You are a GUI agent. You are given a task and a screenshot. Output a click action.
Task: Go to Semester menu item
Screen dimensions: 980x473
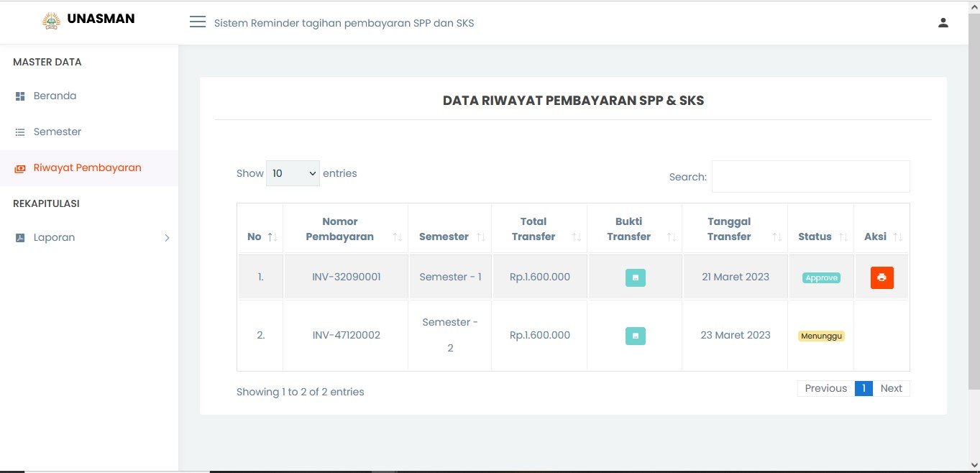coord(57,132)
